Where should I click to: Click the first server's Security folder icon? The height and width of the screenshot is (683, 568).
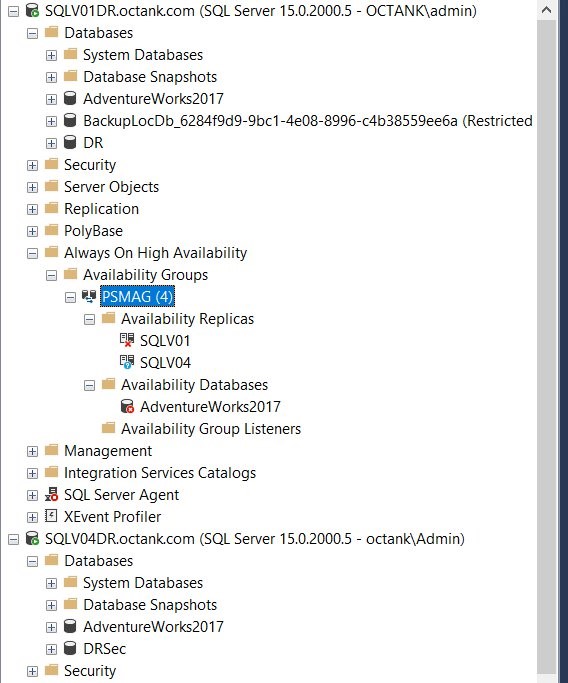tap(51, 164)
